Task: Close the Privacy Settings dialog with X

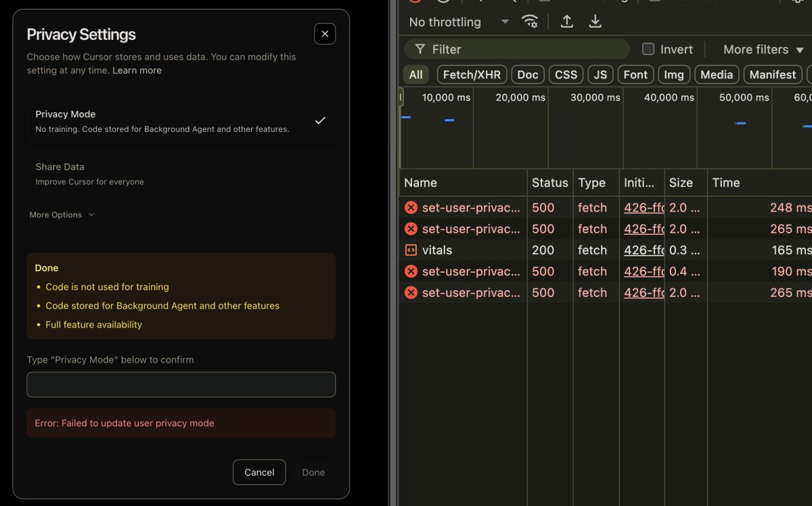Action: (325, 34)
